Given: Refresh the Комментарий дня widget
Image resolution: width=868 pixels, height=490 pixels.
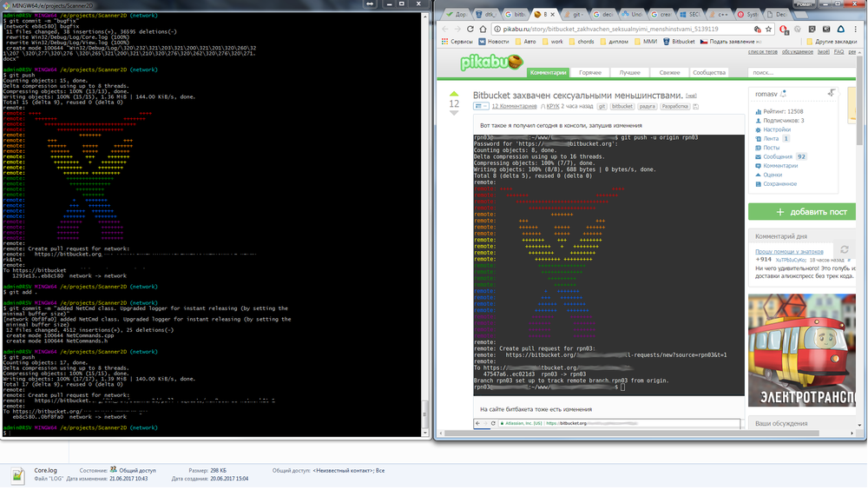Looking at the screenshot, I should (x=845, y=249).
